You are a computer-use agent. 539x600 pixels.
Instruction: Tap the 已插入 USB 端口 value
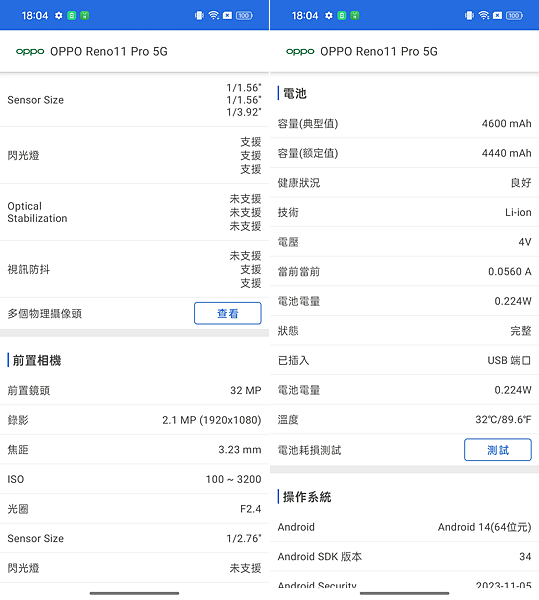click(x=509, y=360)
